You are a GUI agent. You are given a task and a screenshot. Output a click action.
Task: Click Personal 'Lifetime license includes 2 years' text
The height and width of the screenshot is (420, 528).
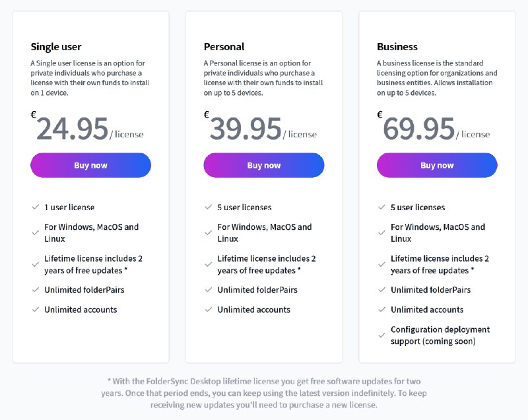(267, 264)
